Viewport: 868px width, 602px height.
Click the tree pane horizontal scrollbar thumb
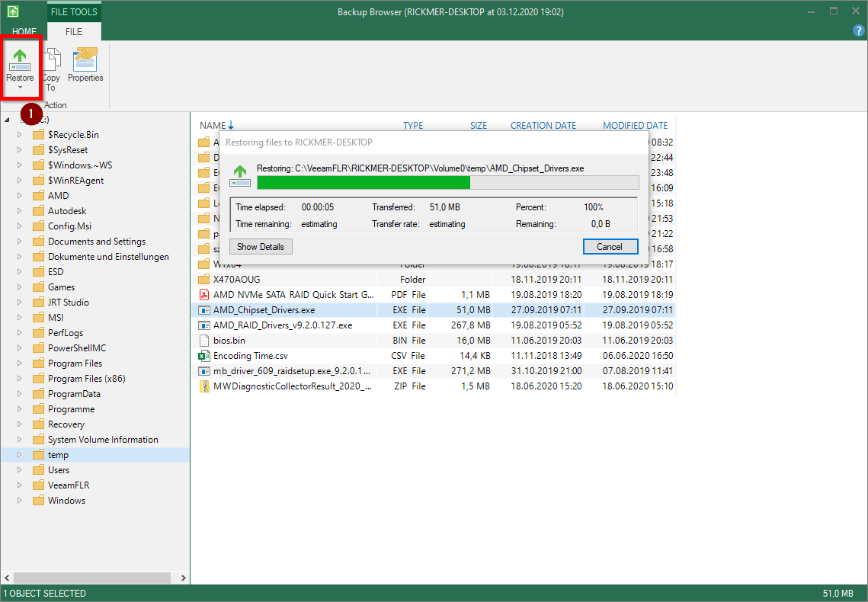point(91,578)
